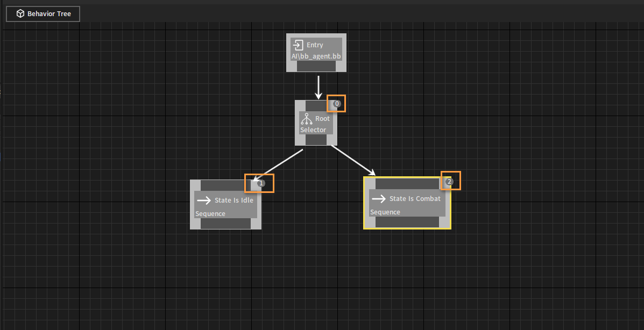Click "Sequence" label under State Is Idle
644x330 pixels.
[210, 214]
